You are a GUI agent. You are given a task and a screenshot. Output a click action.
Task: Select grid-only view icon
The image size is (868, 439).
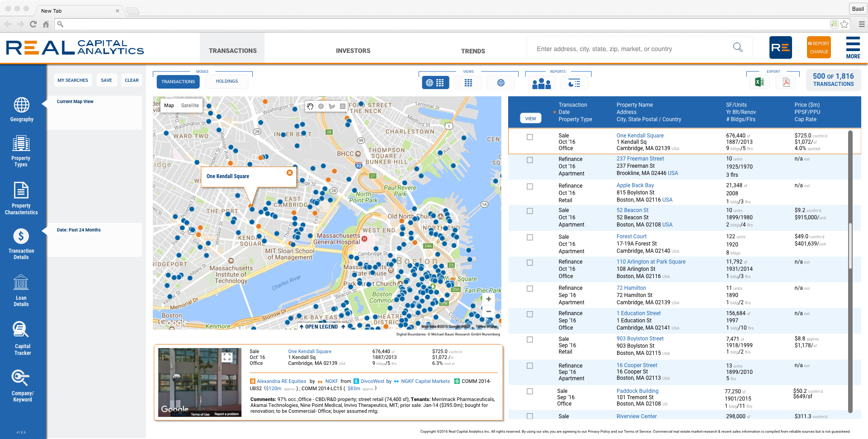(468, 83)
